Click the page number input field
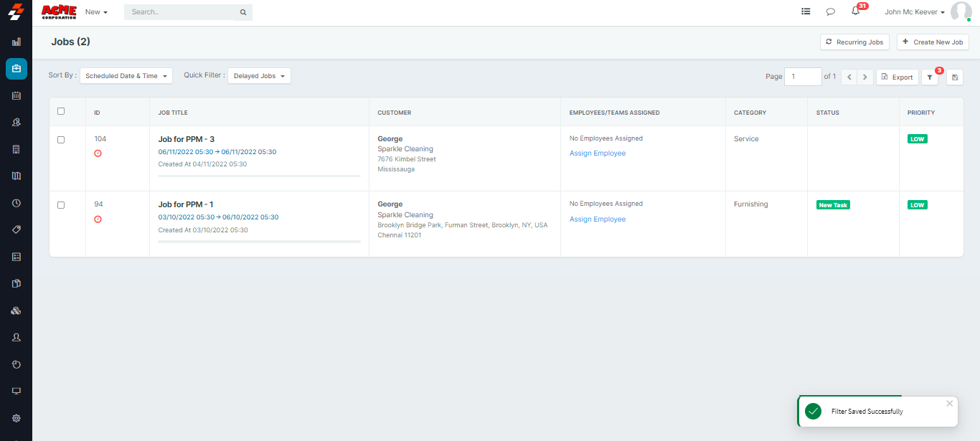This screenshot has width=980, height=441. (802, 77)
